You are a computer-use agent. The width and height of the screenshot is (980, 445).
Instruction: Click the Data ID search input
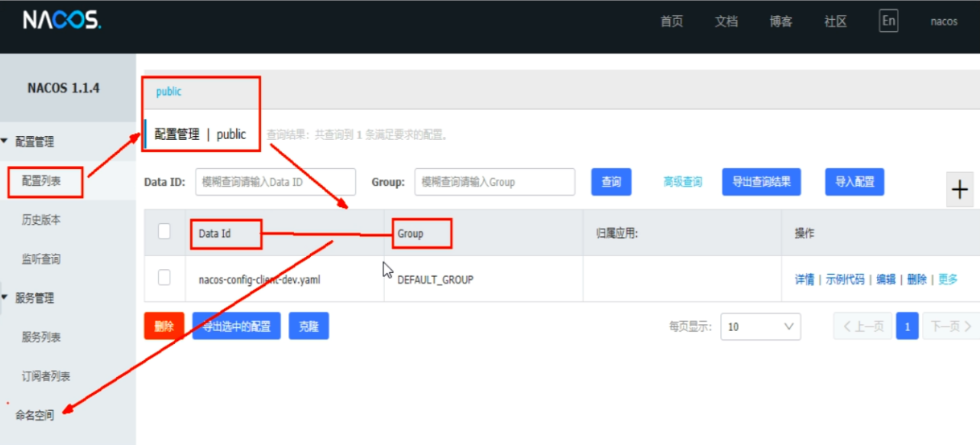276,182
